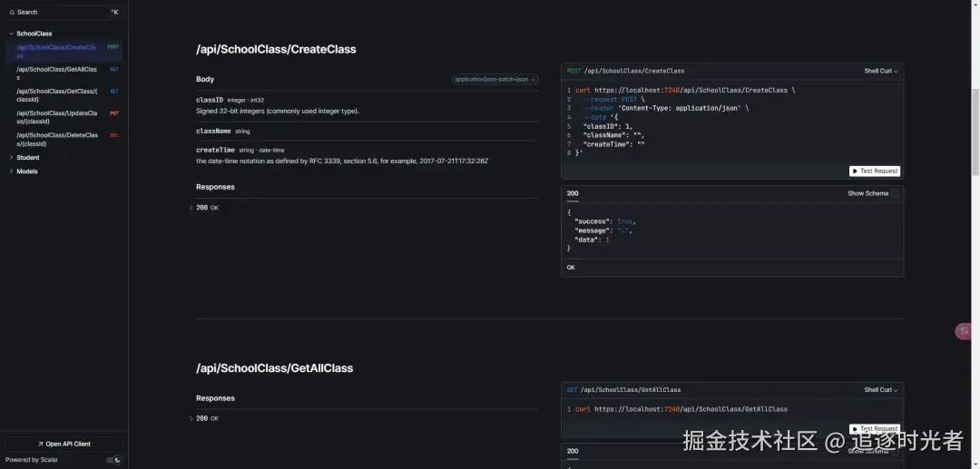Click the purple floating icon at right edge

click(x=964, y=331)
